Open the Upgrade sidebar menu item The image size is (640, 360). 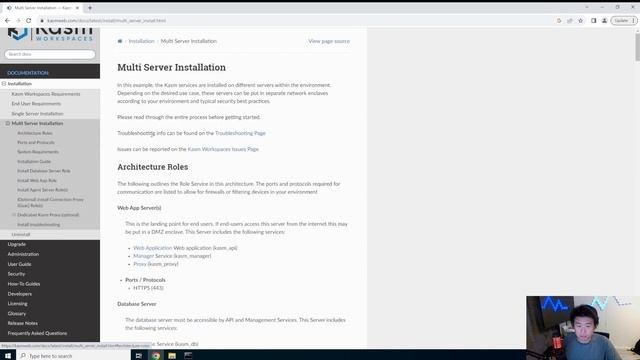point(17,244)
